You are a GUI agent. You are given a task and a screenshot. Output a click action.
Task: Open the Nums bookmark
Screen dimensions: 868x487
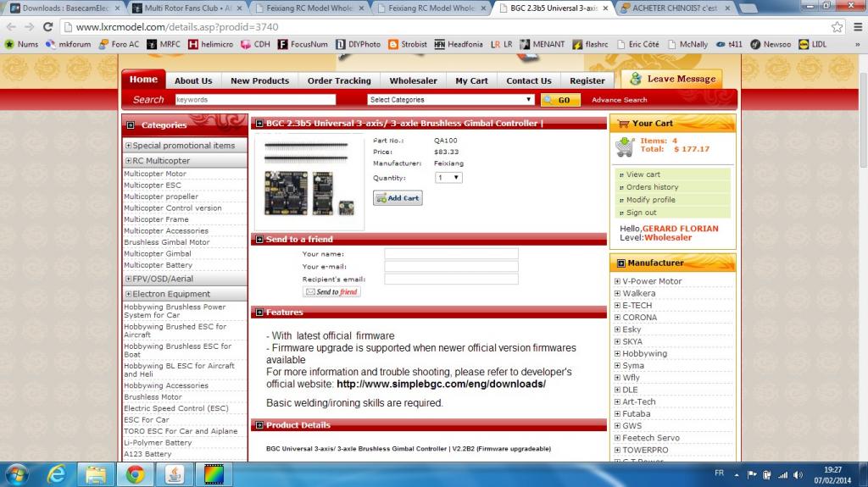coord(21,44)
